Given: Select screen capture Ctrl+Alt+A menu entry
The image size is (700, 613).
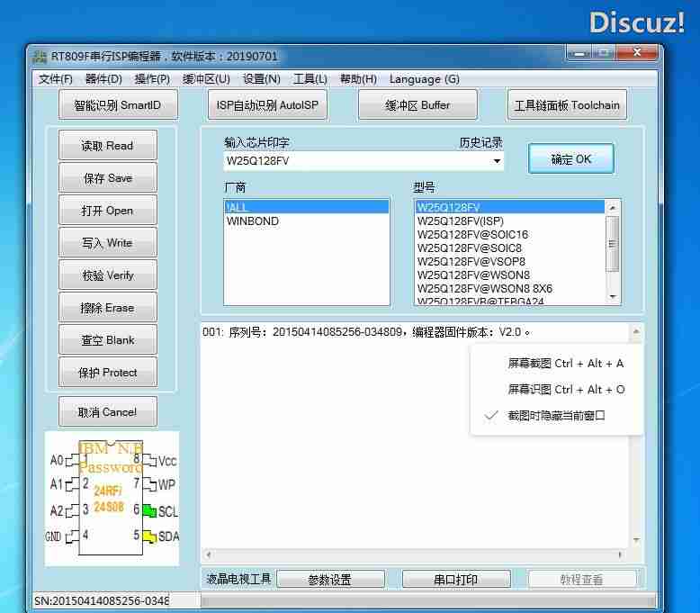Looking at the screenshot, I should point(565,364).
